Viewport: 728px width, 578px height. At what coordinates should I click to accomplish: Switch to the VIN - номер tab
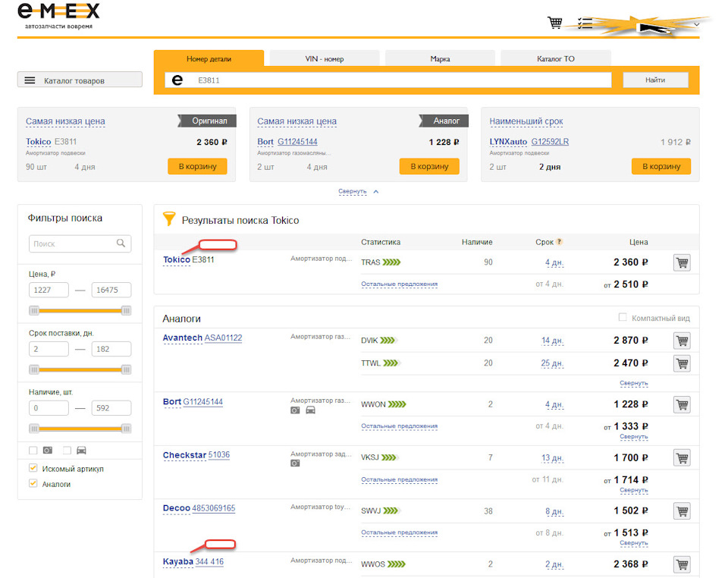pyautogui.click(x=325, y=58)
